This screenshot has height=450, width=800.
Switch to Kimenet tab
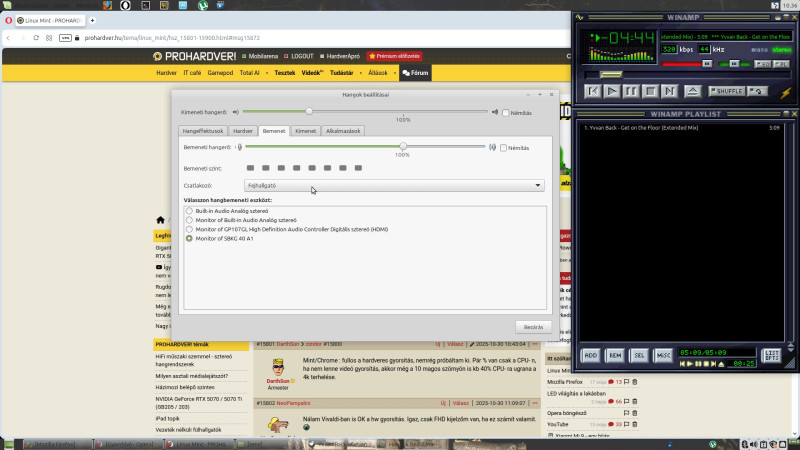(x=306, y=131)
